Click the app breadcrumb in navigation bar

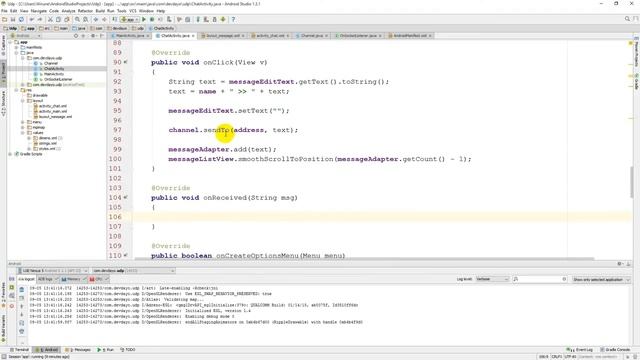coord(28,29)
